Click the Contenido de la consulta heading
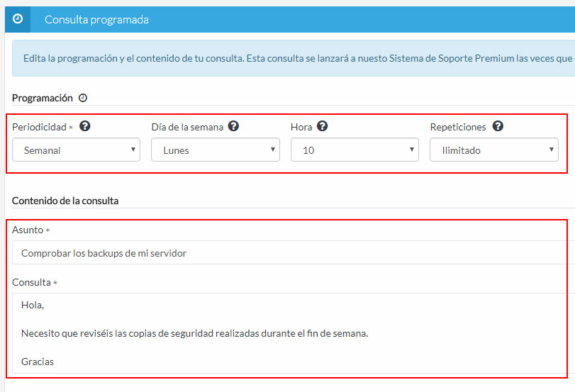The width and height of the screenshot is (575, 392). tap(65, 201)
